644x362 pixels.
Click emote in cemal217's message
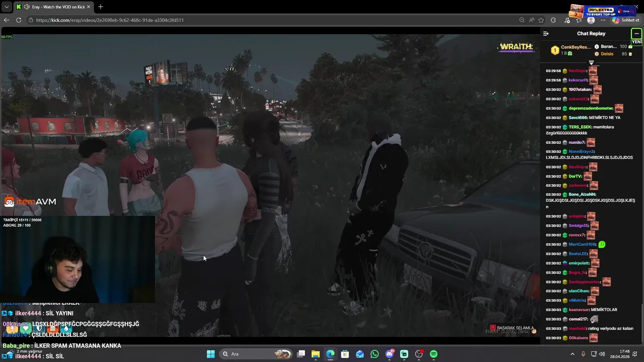click(x=594, y=319)
